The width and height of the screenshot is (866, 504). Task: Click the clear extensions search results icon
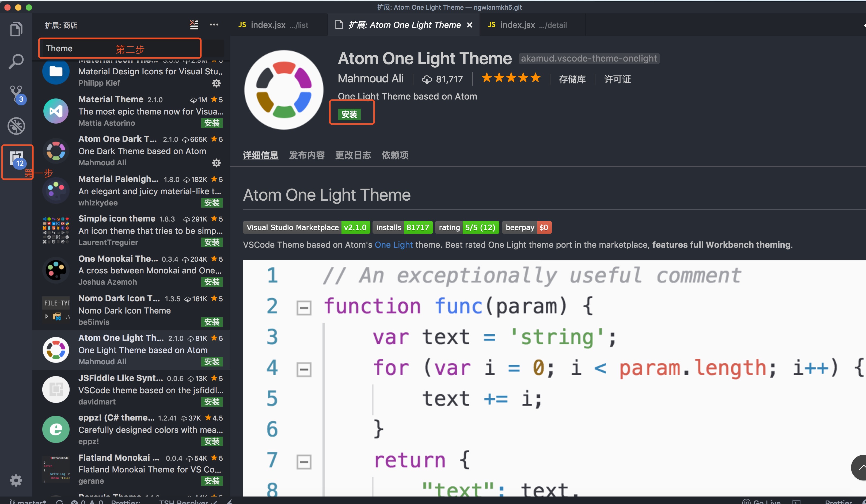[194, 25]
